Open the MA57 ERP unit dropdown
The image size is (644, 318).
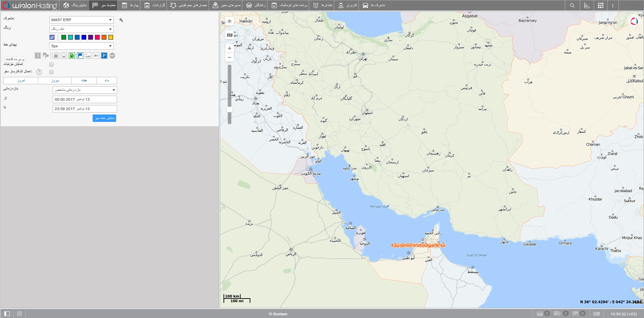pyautogui.click(x=81, y=19)
